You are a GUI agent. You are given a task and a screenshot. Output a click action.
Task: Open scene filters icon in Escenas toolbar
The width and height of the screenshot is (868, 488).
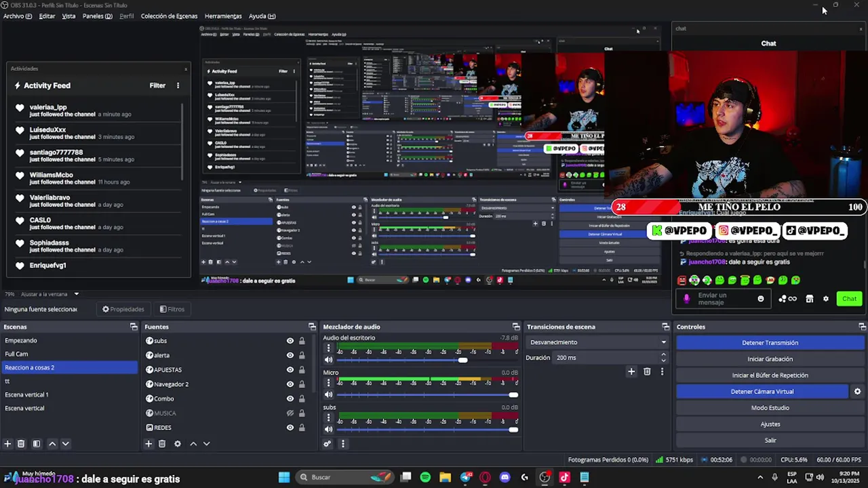point(37,444)
